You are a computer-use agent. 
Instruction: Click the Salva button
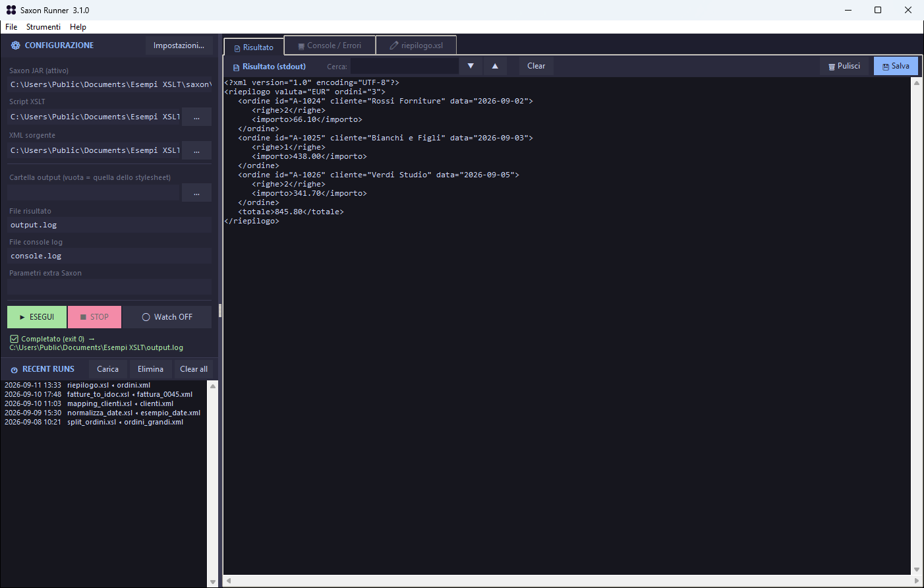896,66
